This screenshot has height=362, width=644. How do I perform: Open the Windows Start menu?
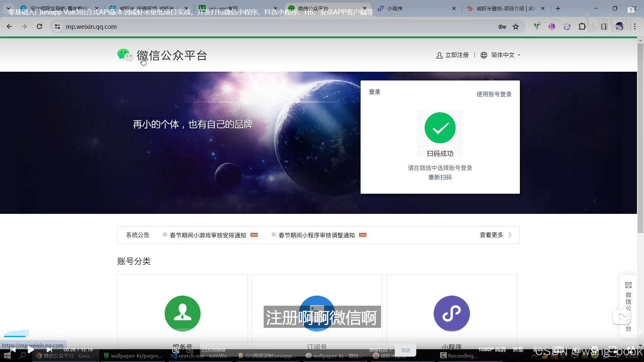[7, 356]
